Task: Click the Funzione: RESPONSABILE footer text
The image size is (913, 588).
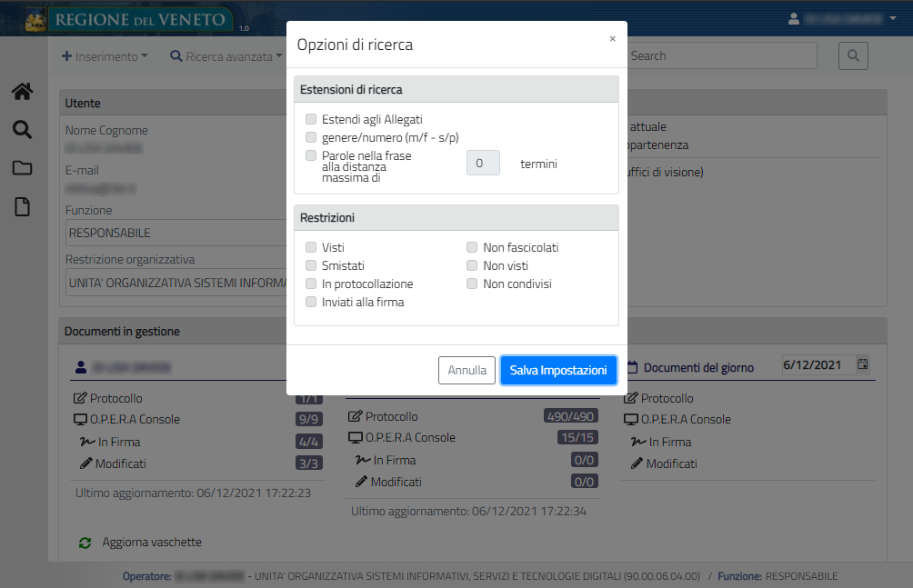Action: tap(778, 576)
